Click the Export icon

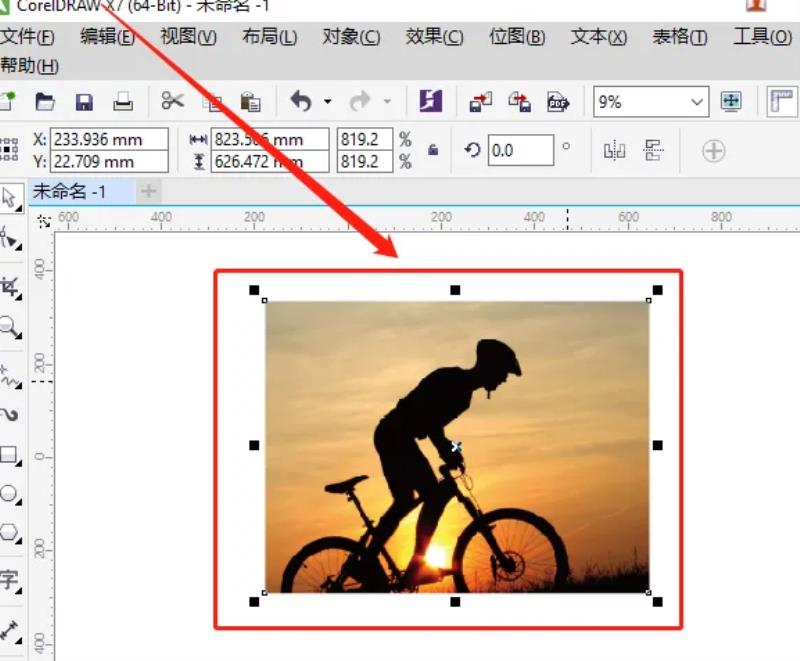point(519,102)
